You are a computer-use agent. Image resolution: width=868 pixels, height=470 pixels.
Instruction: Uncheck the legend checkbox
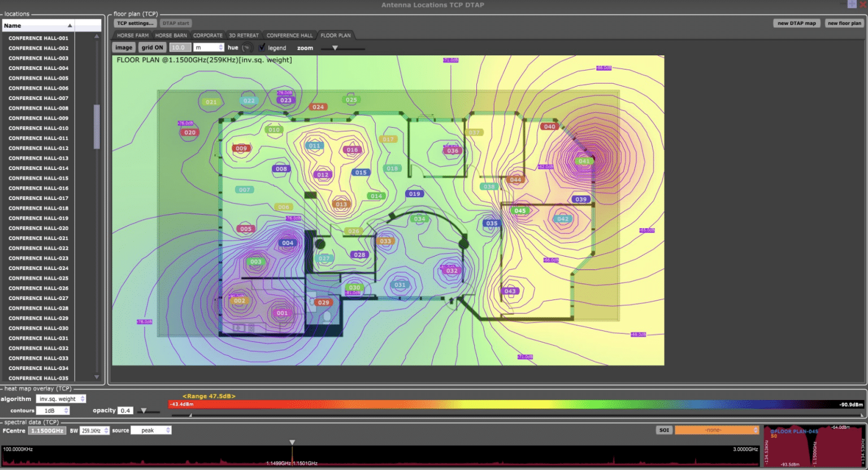tap(262, 47)
